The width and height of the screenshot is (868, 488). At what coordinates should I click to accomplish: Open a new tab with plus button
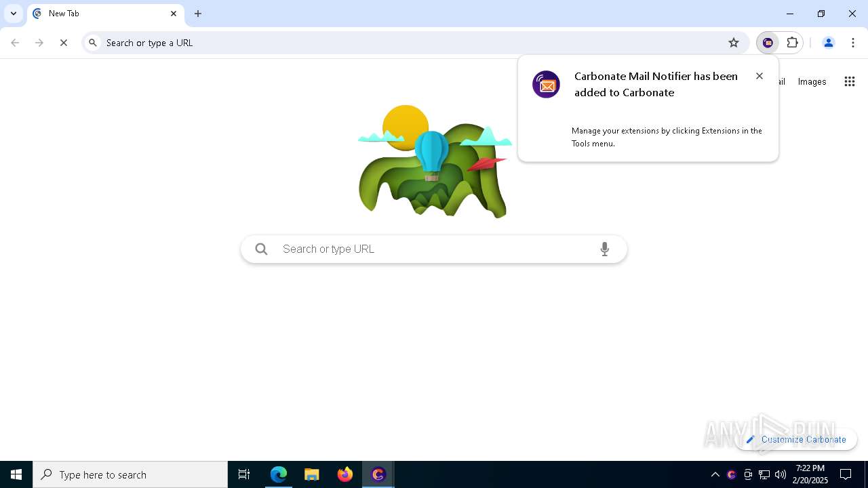point(198,14)
